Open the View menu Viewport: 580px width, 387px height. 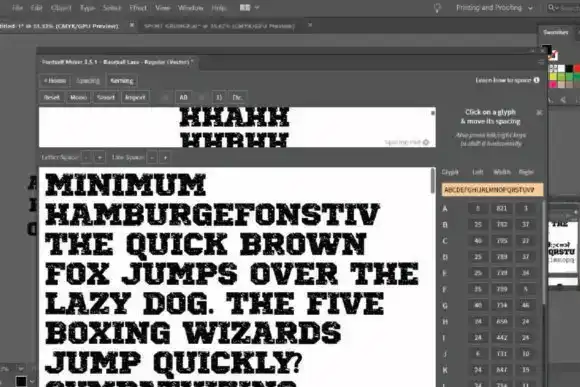click(x=162, y=7)
